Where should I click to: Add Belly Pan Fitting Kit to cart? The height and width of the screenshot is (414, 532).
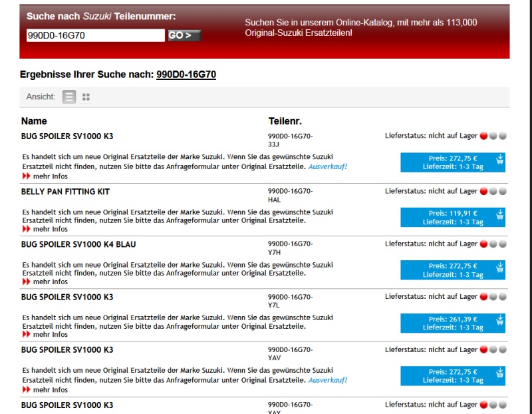click(x=499, y=215)
